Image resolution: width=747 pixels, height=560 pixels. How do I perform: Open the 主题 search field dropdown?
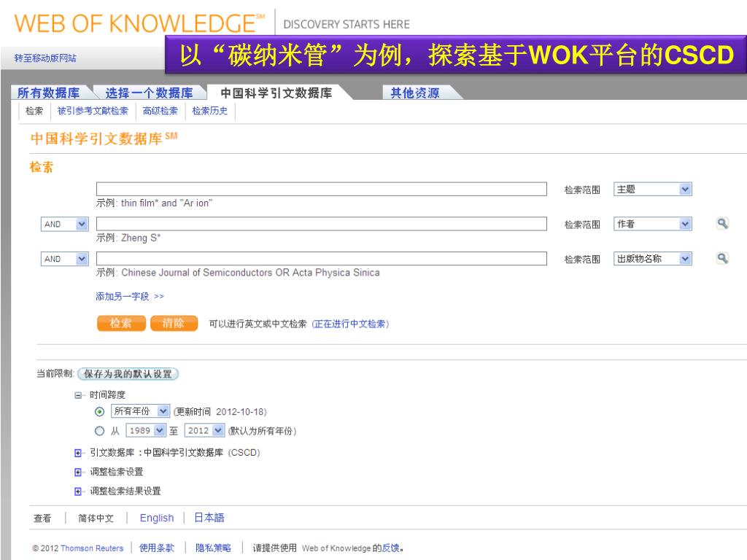[652, 189]
